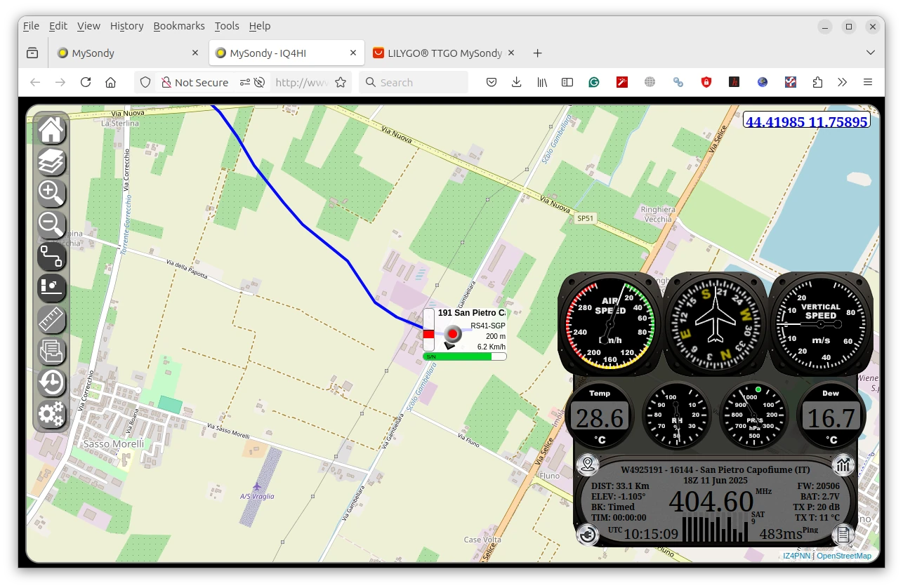Open the Library bookmarks icon

click(542, 82)
